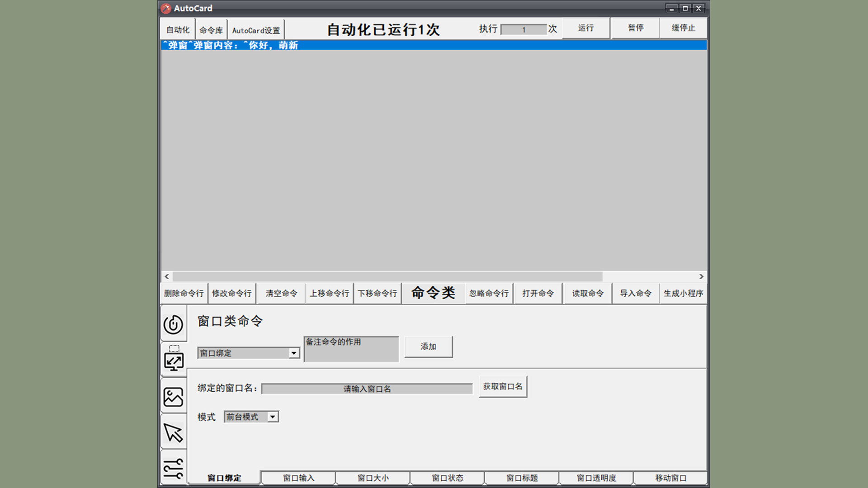The height and width of the screenshot is (488, 868).
Task: Click the 备注命令的作用 note field
Action: click(351, 349)
